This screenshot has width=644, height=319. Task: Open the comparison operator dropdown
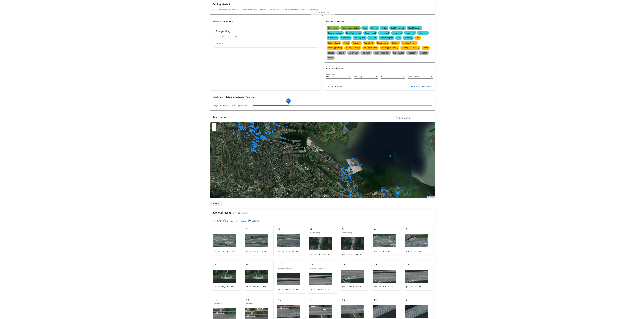[393, 76]
